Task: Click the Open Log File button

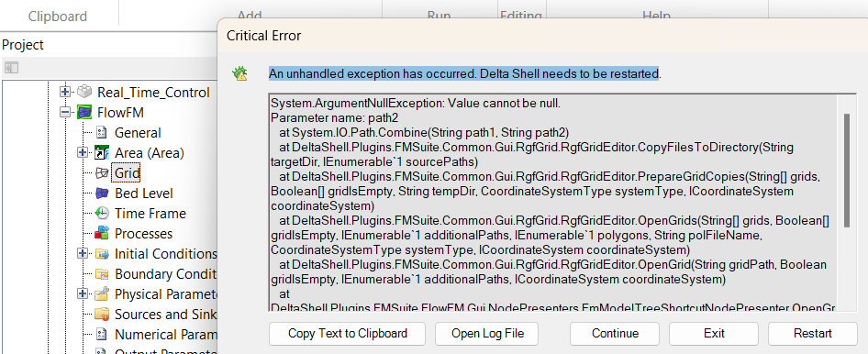Action: (x=487, y=334)
